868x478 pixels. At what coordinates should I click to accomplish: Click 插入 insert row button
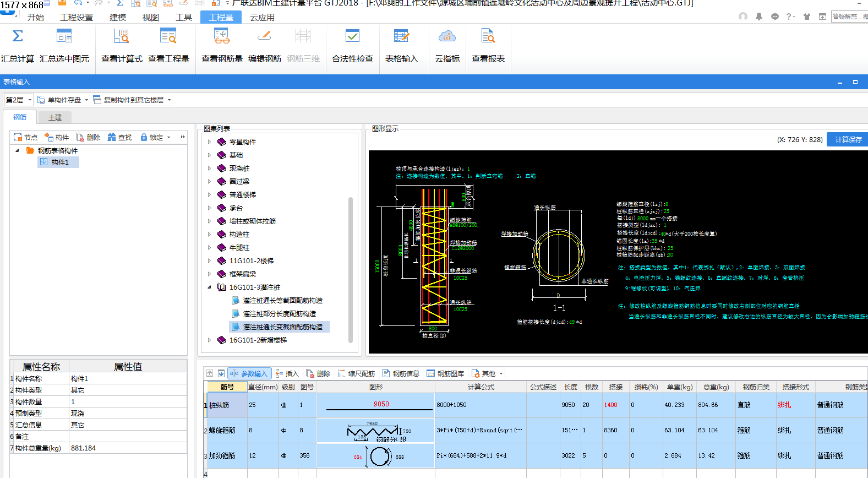tap(287, 373)
